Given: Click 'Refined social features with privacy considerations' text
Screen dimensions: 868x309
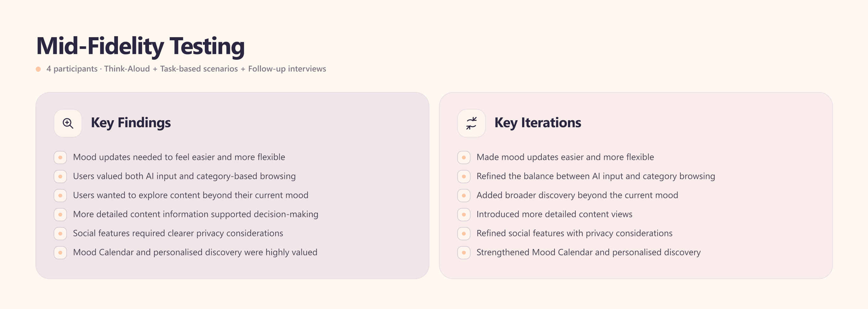Looking at the screenshot, I should click(x=574, y=233).
